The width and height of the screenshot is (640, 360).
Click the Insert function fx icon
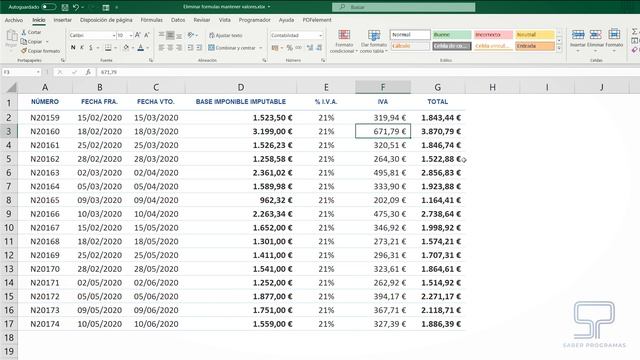88,72
